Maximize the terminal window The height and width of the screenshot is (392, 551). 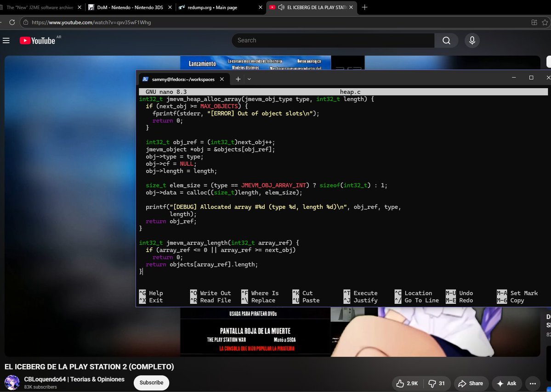[531, 78]
